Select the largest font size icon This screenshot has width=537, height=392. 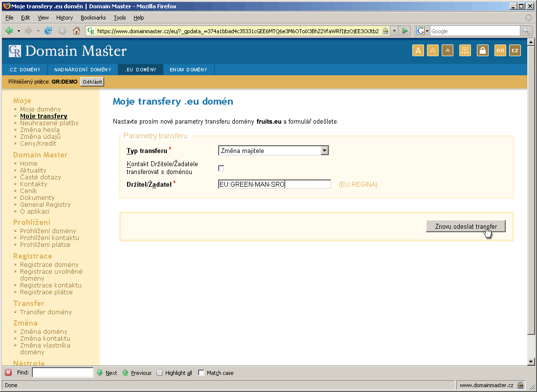[418, 50]
